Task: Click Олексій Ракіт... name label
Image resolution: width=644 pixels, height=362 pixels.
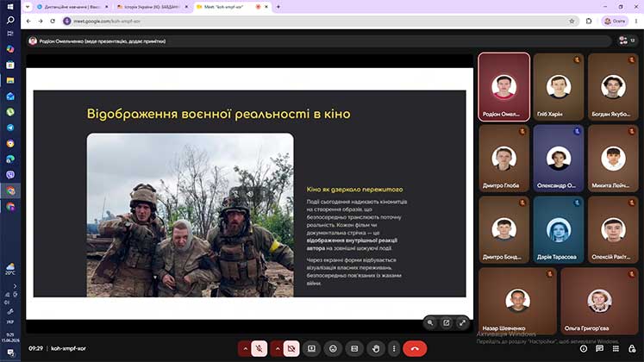Action: pyautogui.click(x=610, y=257)
